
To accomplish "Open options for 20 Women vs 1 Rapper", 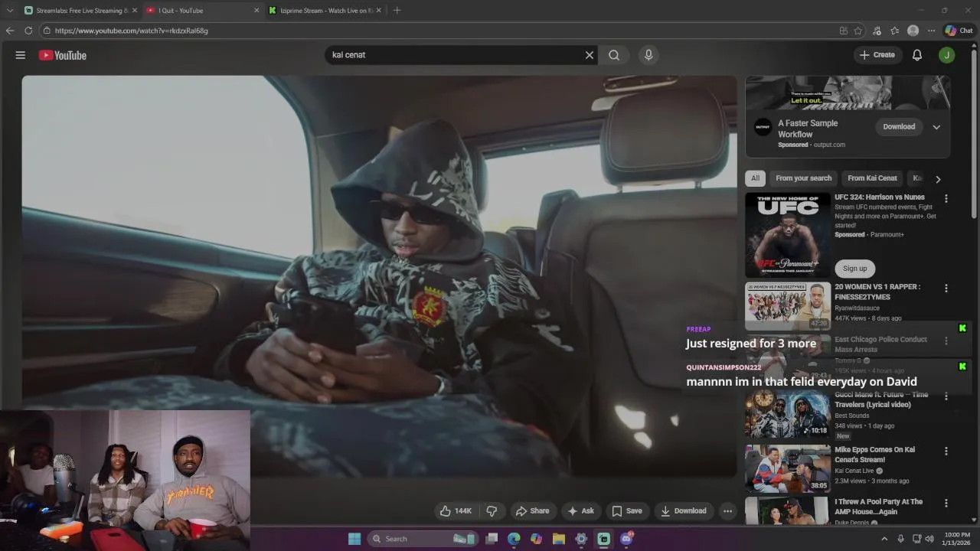I will point(946,289).
